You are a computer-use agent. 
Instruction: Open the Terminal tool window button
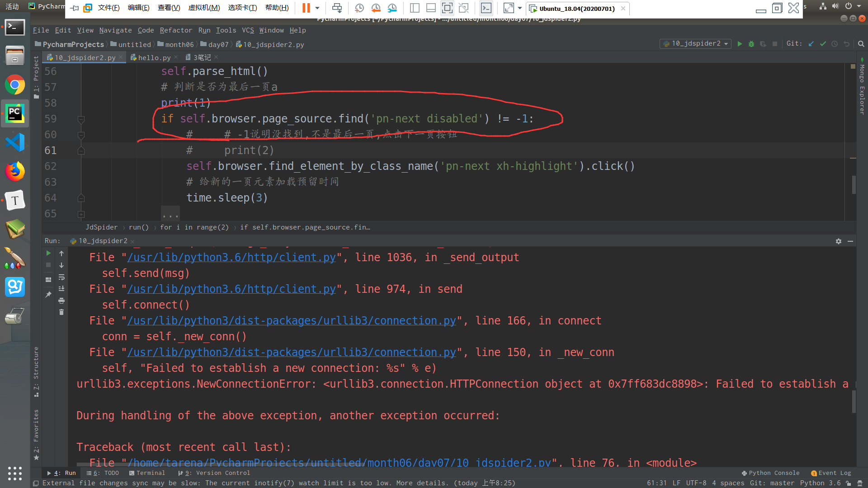(147, 473)
